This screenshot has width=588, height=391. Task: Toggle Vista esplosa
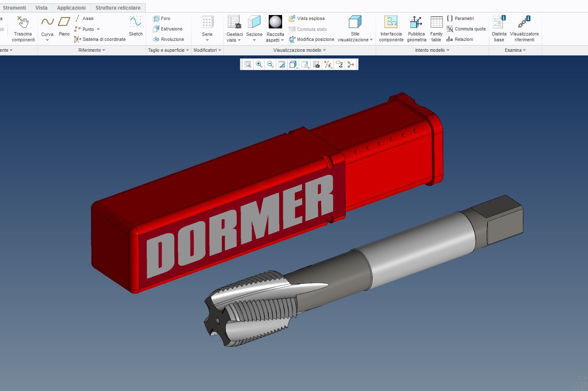[x=307, y=18]
